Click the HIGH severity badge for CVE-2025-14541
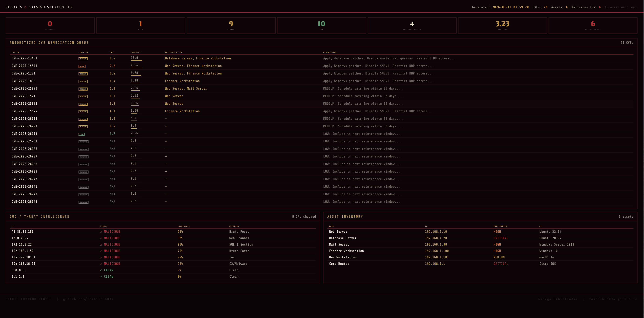Viewport: 644px width, 318px height. pyautogui.click(x=82, y=66)
